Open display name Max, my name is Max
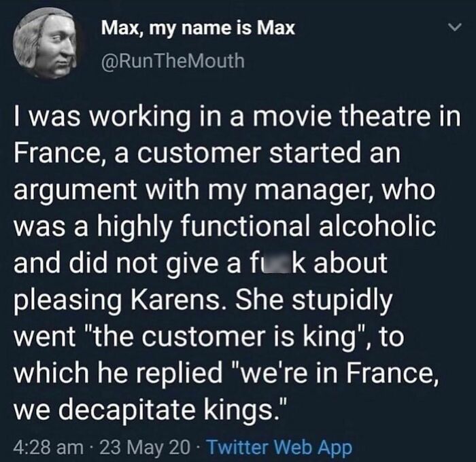The height and width of the screenshot is (462, 476). pos(197,28)
